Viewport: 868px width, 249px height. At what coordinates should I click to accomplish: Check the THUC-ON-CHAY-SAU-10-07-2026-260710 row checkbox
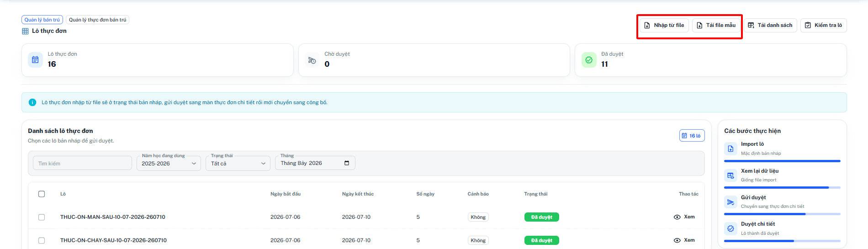coord(42,240)
